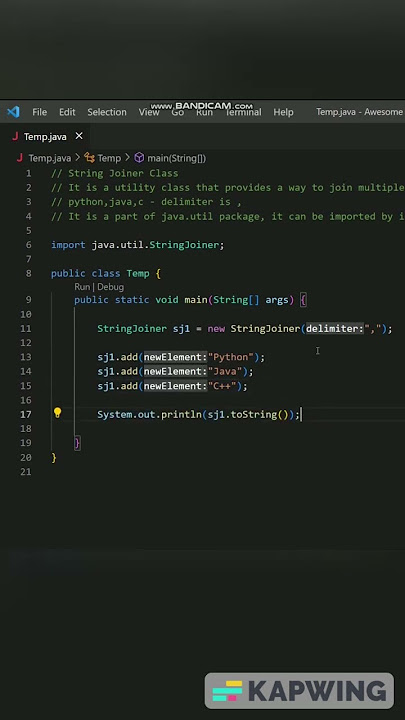The height and width of the screenshot is (720, 405).
Task: Select main(String[]) in breadcrumb
Action: pyautogui.click(x=176, y=158)
